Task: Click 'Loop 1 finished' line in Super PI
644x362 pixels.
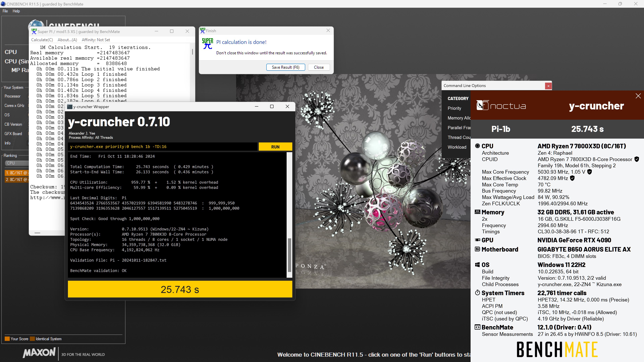Action: coord(82,74)
